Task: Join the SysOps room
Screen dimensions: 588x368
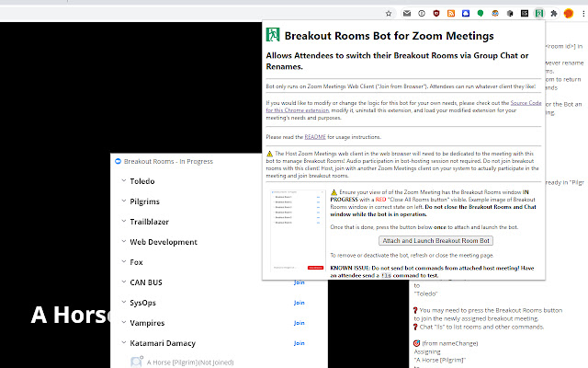Action: tap(299, 303)
